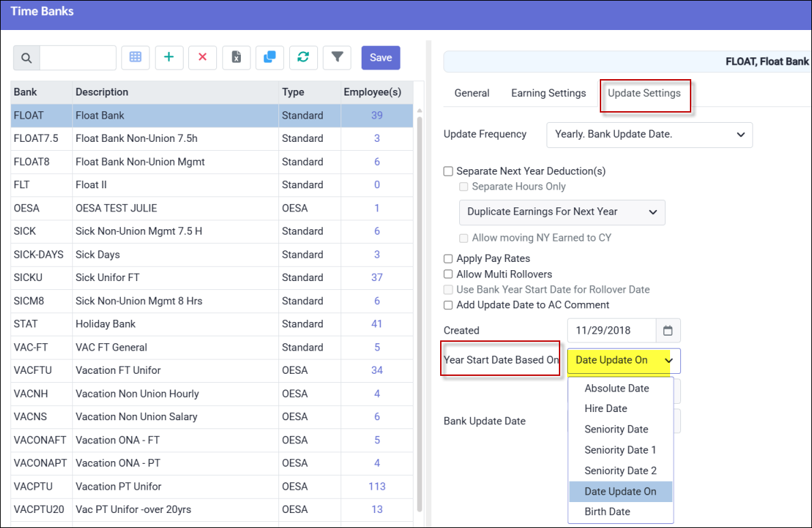The height and width of the screenshot is (528, 812).
Task: Open the grid view icon
Action: [136, 57]
